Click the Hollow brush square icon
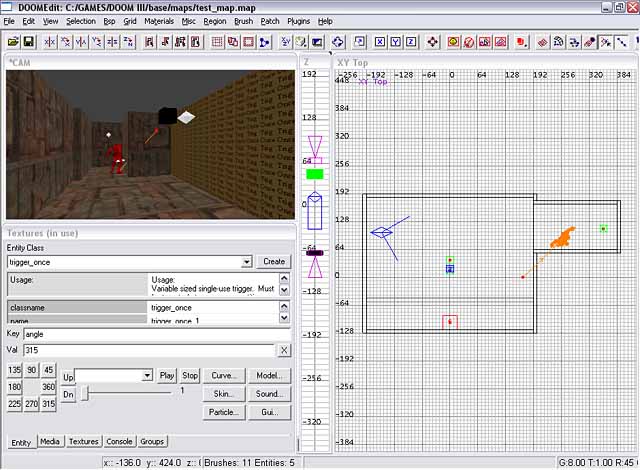Screen dimensions: 640x470 248,42
